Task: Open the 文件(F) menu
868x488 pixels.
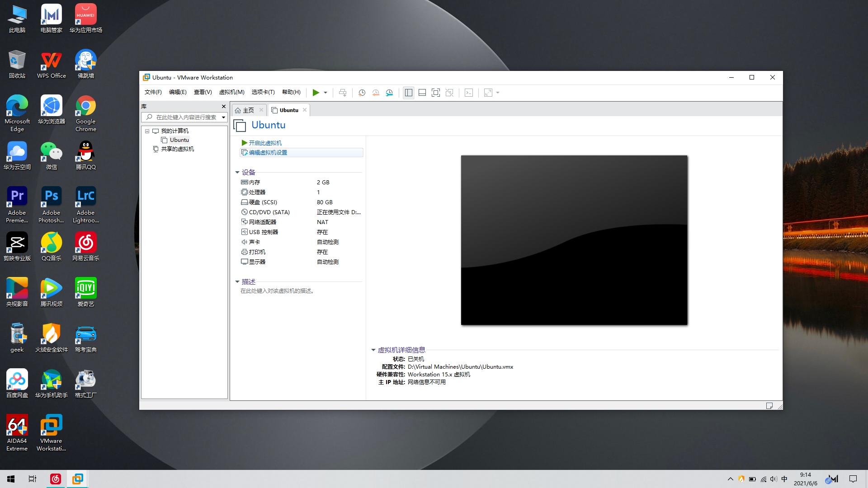Action: tap(153, 92)
